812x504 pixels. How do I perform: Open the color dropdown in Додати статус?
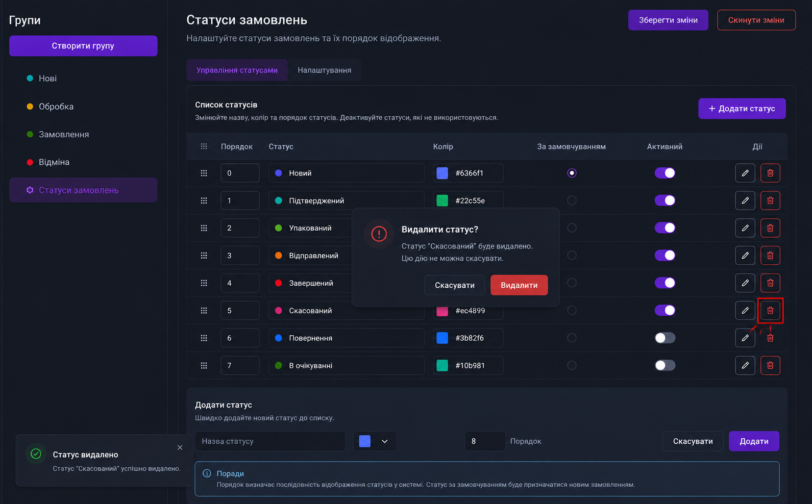tap(375, 441)
